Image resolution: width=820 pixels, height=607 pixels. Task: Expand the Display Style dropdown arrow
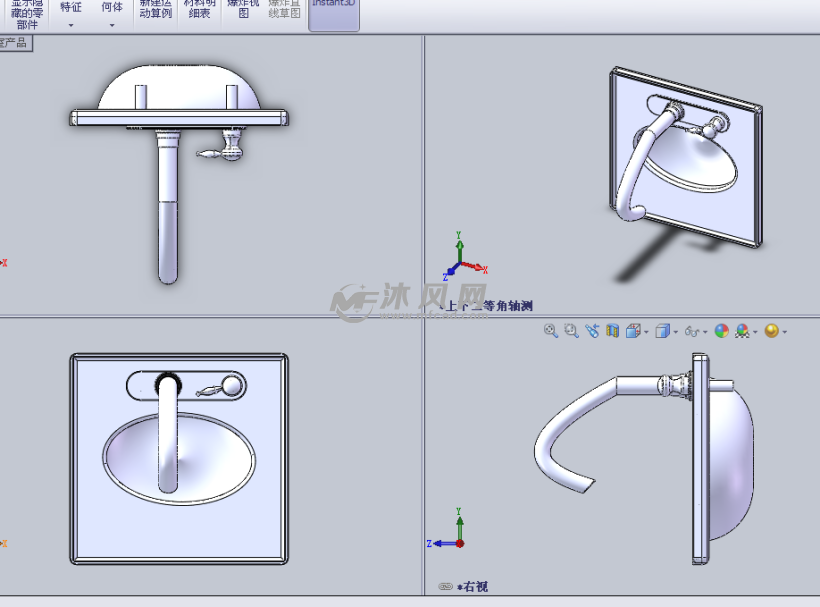[676, 332]
